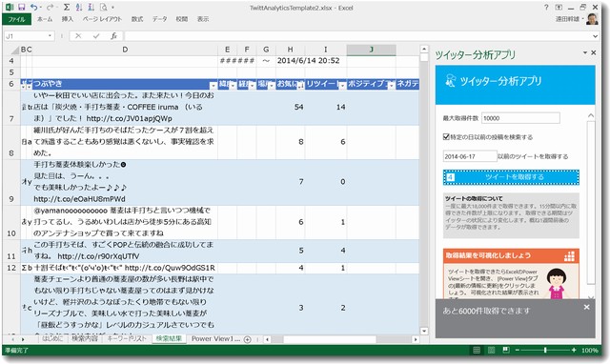Open the お気に入り column filter dropdown
This screenshot has height=364, width=610.
point(300,86)
